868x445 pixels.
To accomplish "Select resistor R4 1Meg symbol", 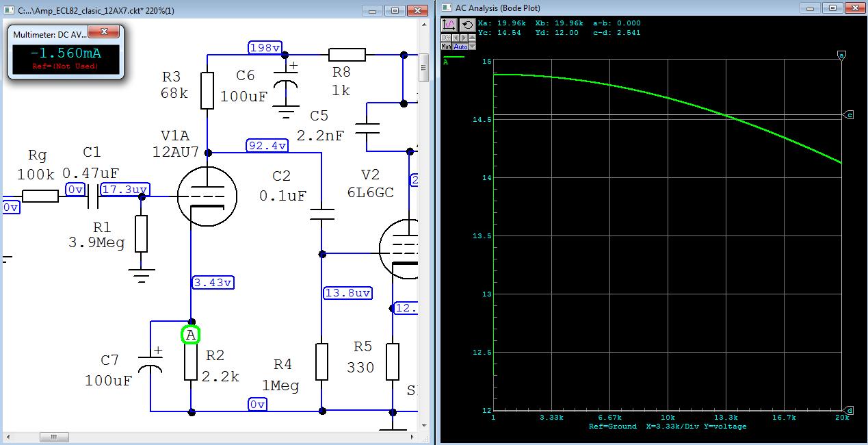I will click(321, 362).
